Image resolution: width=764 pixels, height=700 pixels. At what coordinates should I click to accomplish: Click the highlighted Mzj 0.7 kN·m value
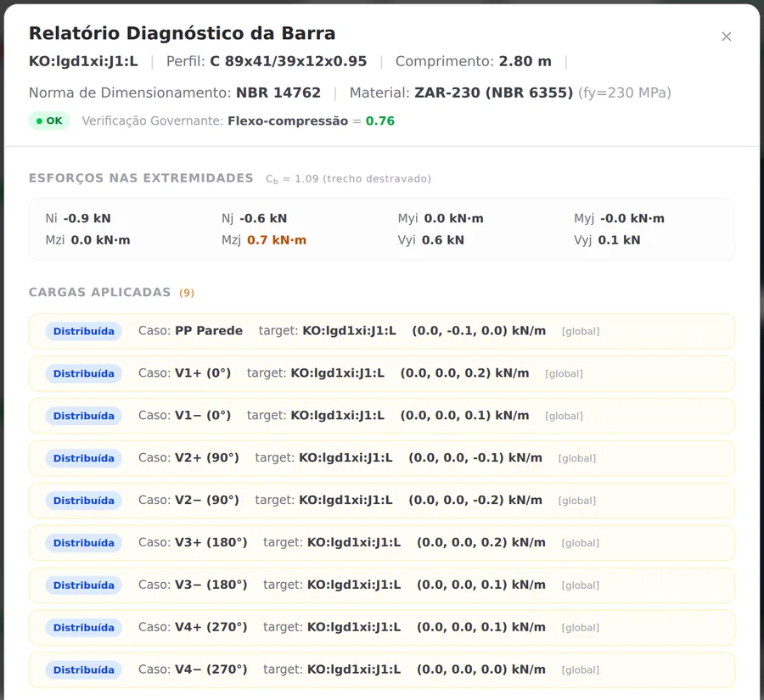pyautogui.click(x=276, y=240)
